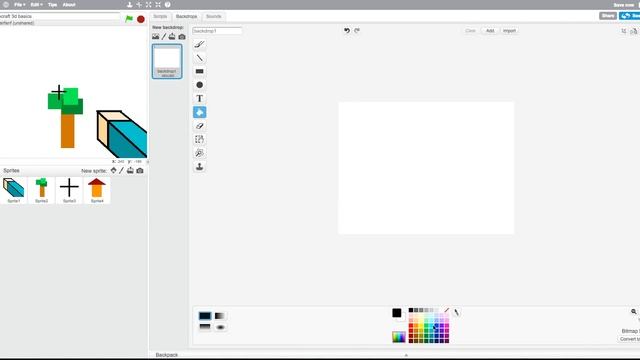Click the backdrop name input field
Screen dimensions: 640x360
217,31
